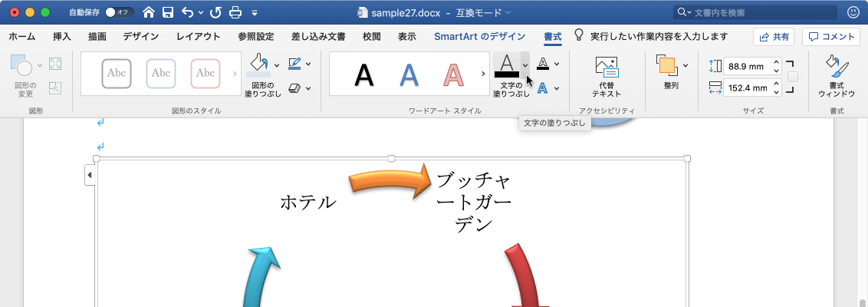
Task: Switch to the レイアウト tab
Action: click(198, 37)
